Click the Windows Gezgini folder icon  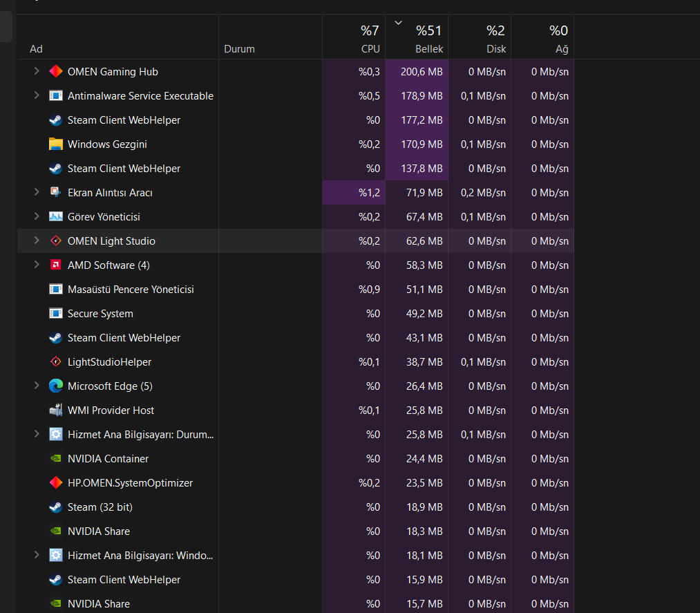[56, 144]
